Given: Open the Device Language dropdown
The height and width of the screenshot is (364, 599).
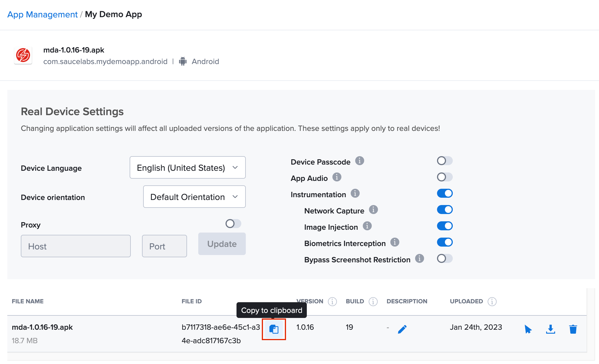Looking at the screenshot, I should tap(187, 167).
